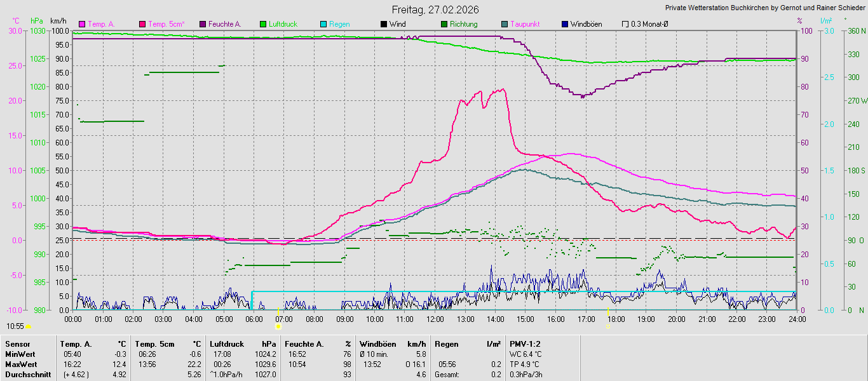
Task: Click the Temp. A. legend color box
Action: point(81,24)
